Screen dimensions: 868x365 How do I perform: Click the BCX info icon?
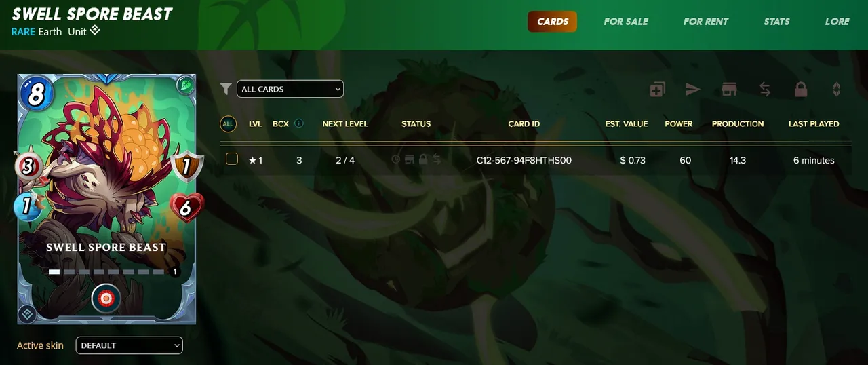[299, 123]
